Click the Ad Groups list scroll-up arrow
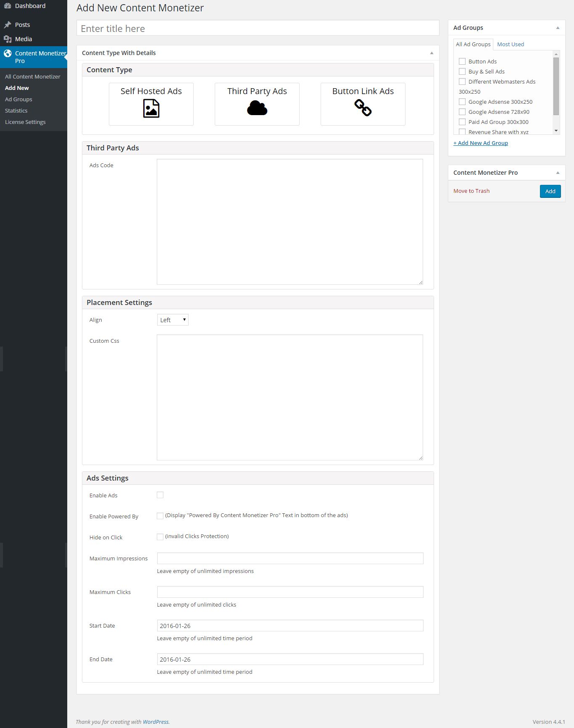This screenshot has height=728, width=574. (556, 54)
